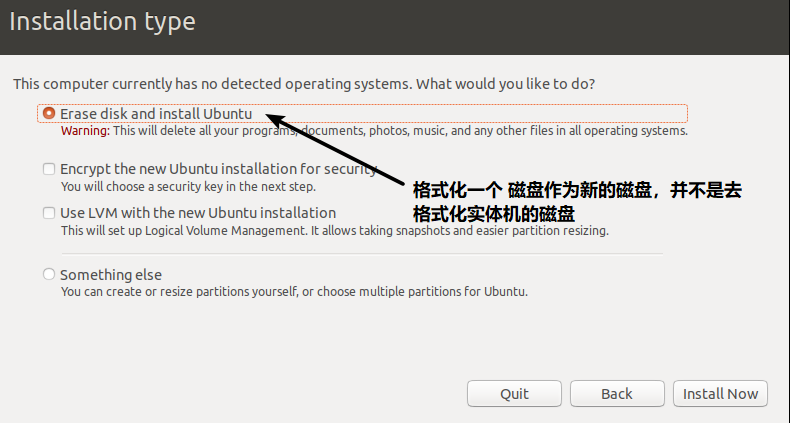Screen dimensions: 790x423
Task: Click the 'Something else' option label
Action: 111,275
